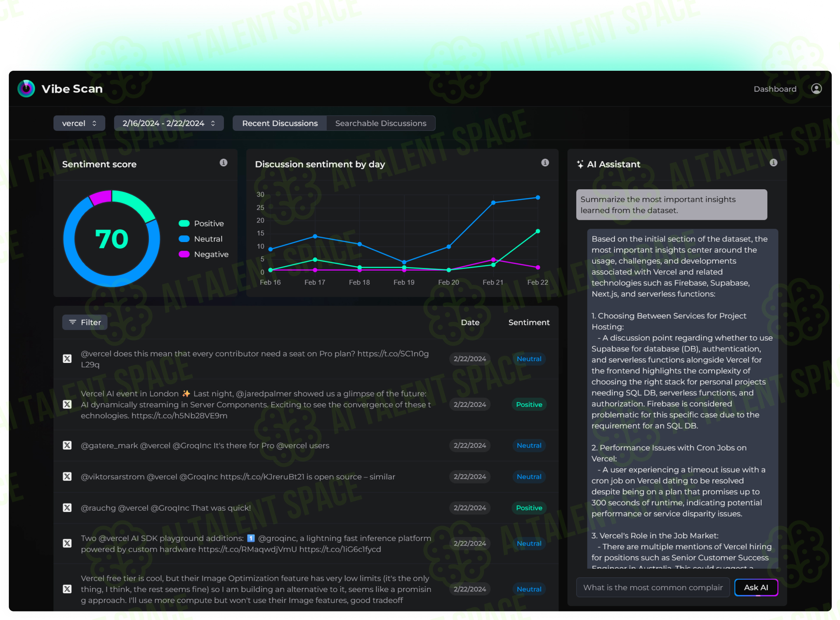The width and height of the screenshot is (840, 620).
Task: Click the Neutral data point on Feb 22
Action: 538,198
